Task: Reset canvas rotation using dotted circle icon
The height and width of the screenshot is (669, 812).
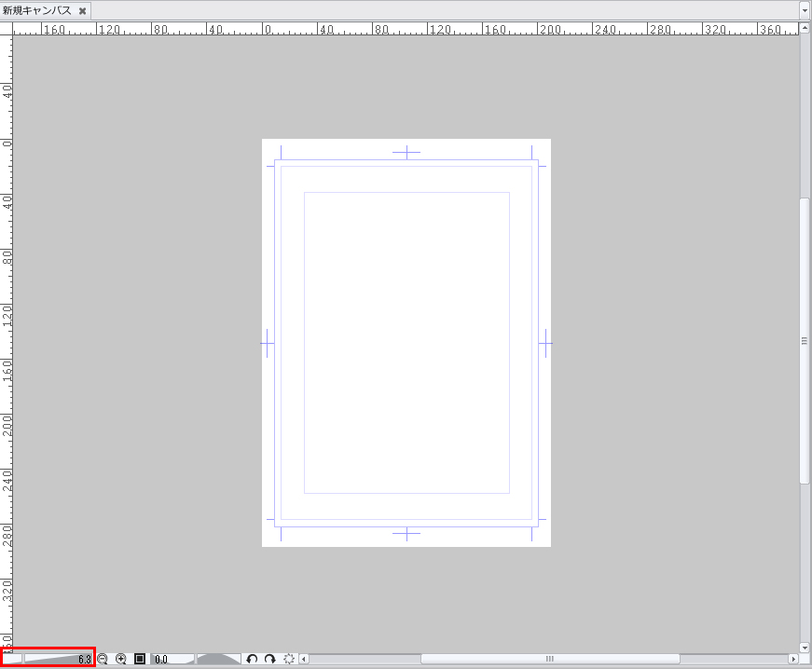Action: coord(289,659)
